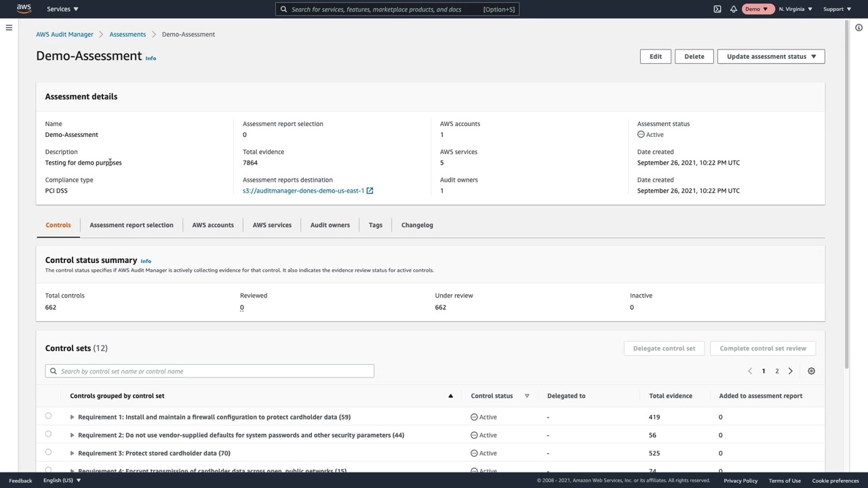Select the Requirement 3 radio button

click(48, 452)
